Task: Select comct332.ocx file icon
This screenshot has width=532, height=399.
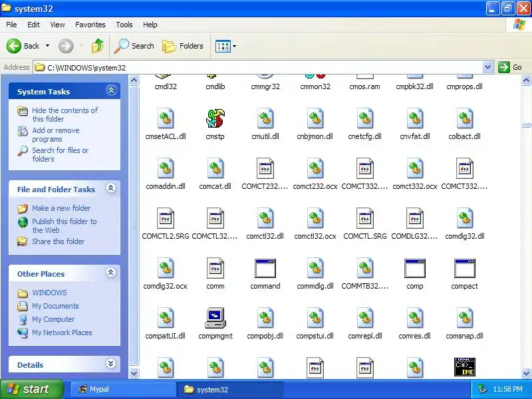Action: pos(414,168)
